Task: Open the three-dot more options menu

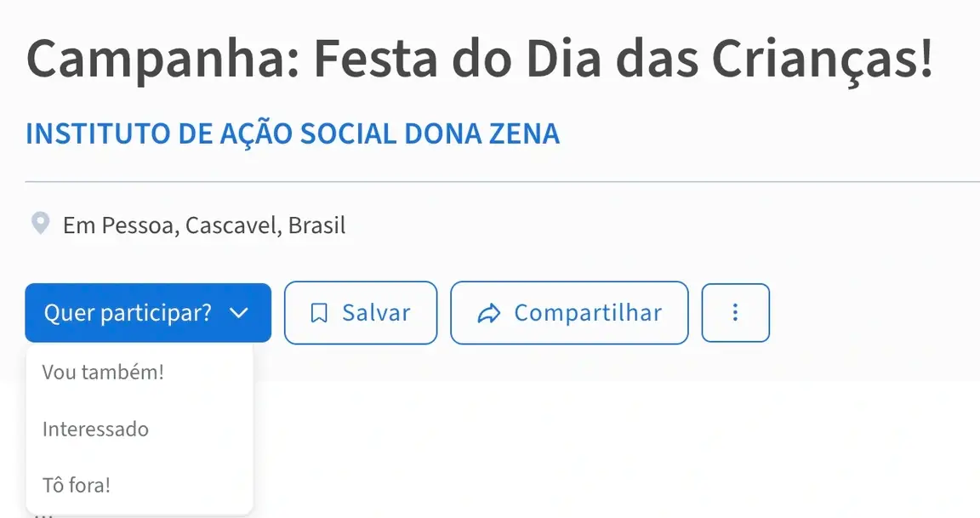Action: click(x=735, y=313)
